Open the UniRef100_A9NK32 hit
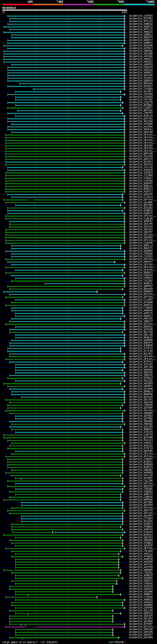The width and height of the screenshot is (157, 644). click(141, 24)
